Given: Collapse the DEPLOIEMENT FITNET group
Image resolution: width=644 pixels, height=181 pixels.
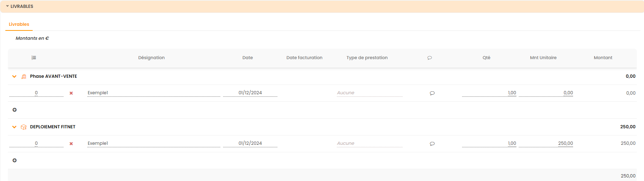Looking at the screenshot, I should [14, 127].
